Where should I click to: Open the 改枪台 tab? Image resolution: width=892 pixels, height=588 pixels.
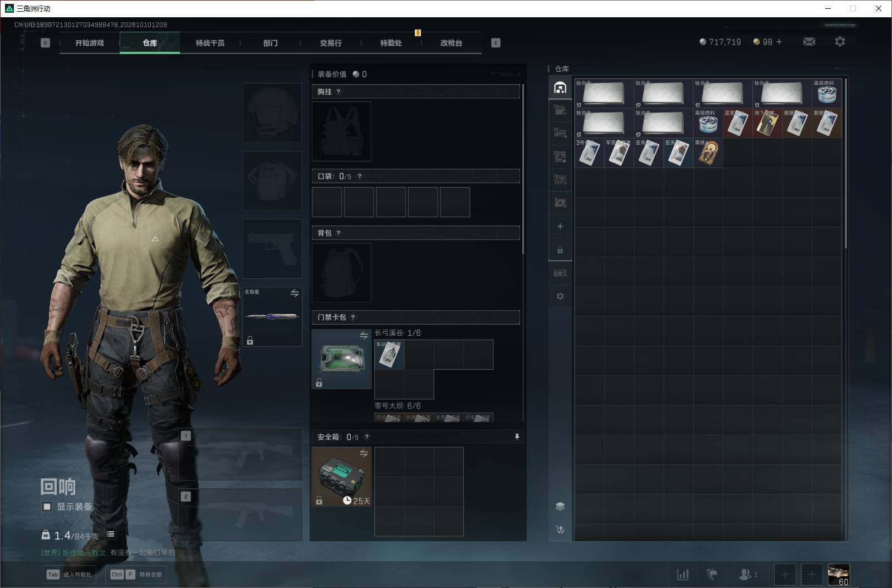tap(451, 43)
